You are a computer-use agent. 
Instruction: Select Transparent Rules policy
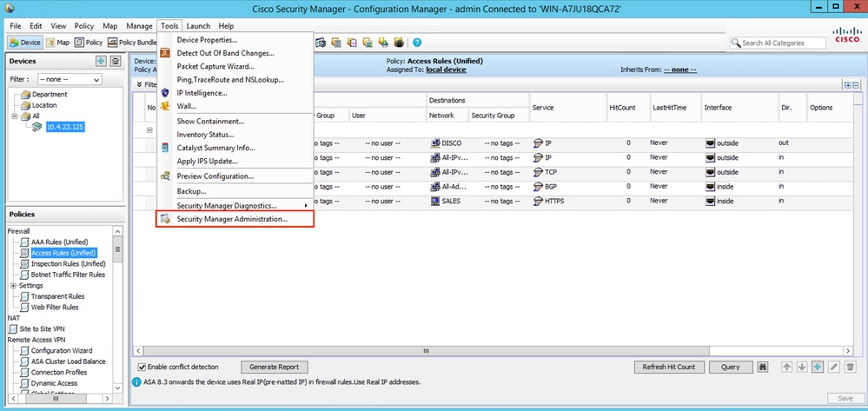point(57,296)
